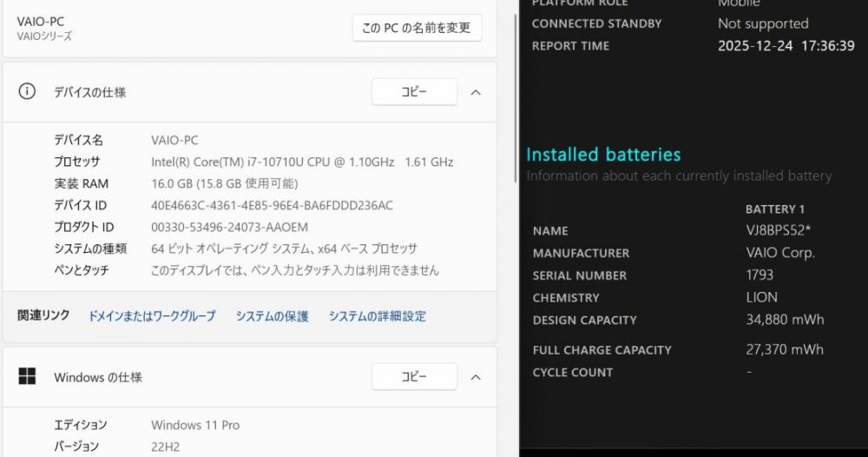
Task: Collapse the device specifications section
Action: (476, 92)
